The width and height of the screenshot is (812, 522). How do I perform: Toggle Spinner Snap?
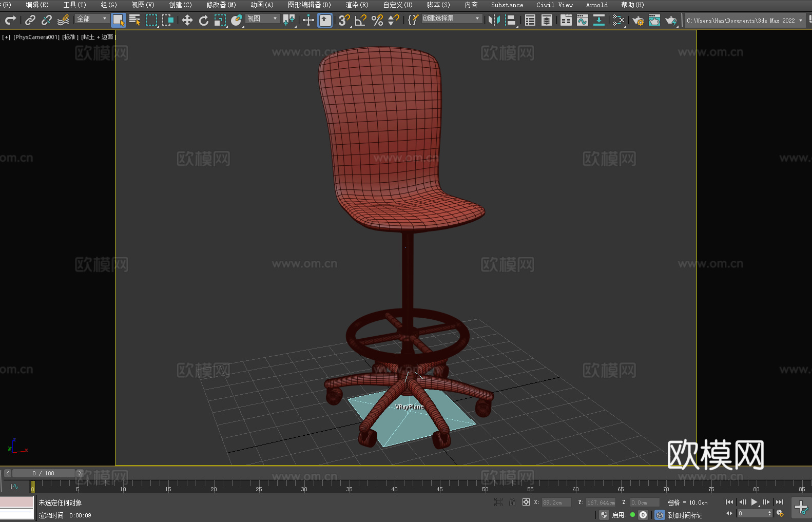(394, 20)
